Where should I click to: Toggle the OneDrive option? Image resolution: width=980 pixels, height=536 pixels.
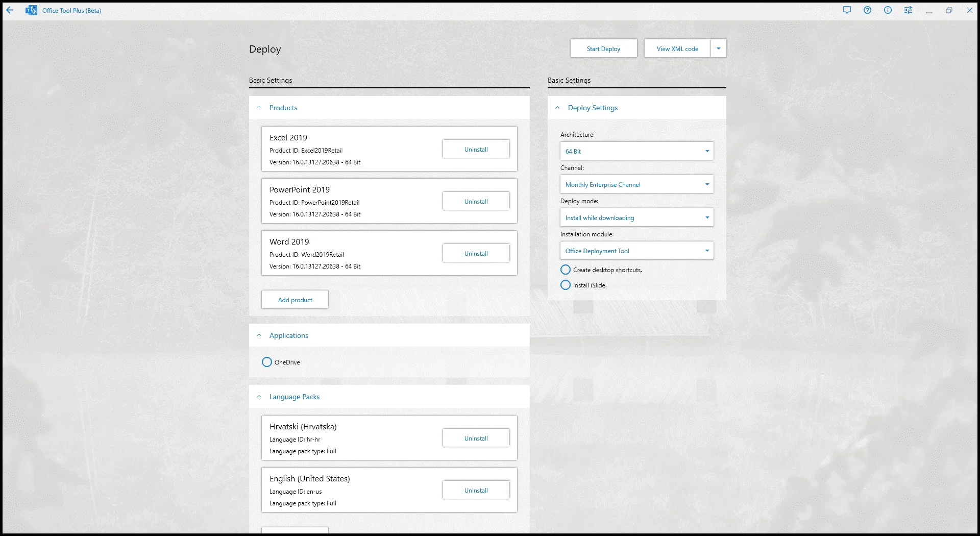267,362
